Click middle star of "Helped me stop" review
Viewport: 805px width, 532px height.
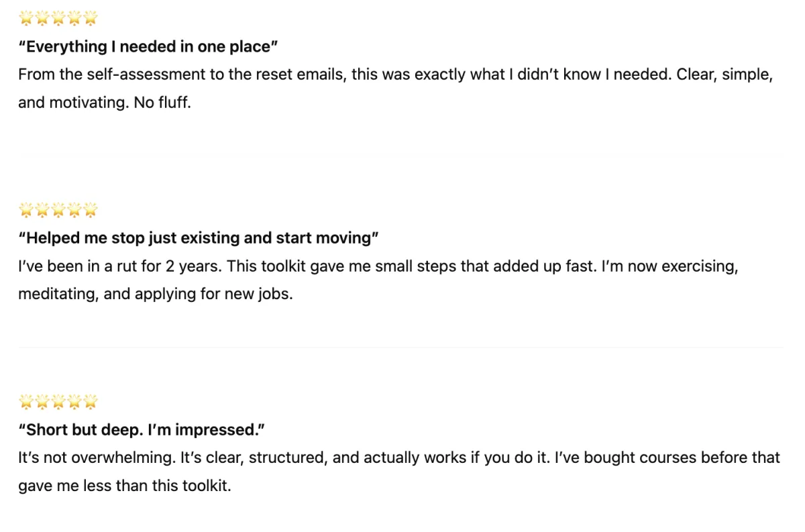[59, 210]
